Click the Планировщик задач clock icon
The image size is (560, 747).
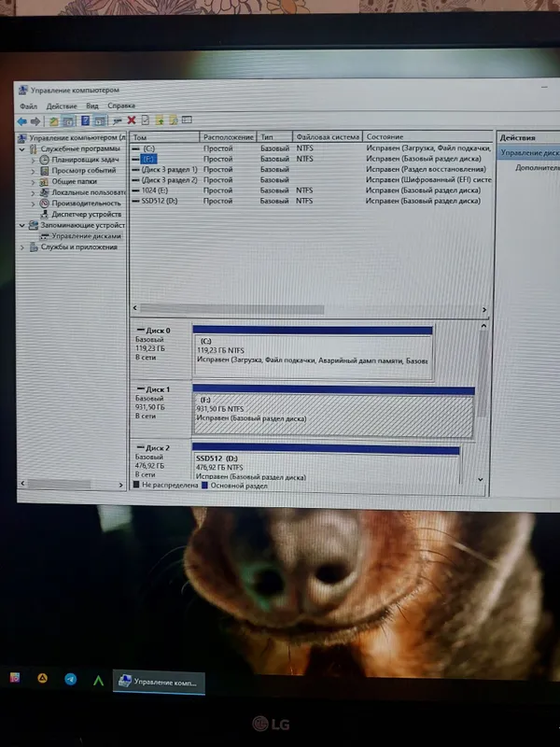pyautogui.click(x=44, y=160)
